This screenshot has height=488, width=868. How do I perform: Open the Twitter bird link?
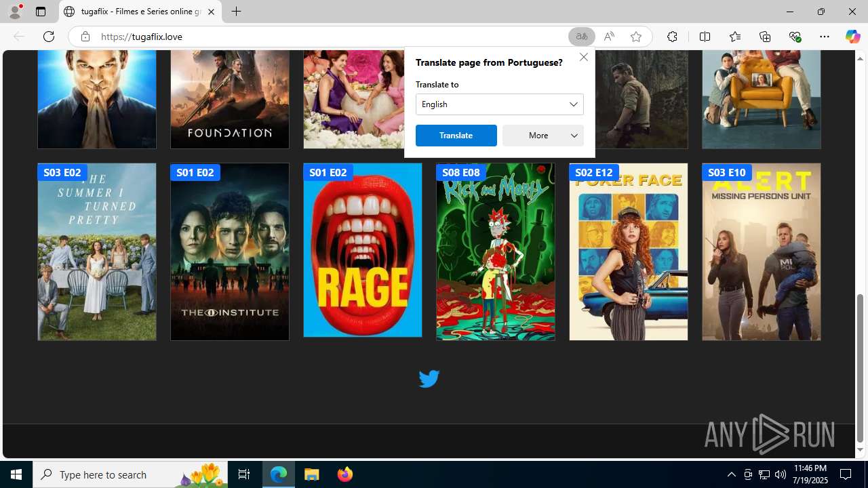click(x=429, y=379)
